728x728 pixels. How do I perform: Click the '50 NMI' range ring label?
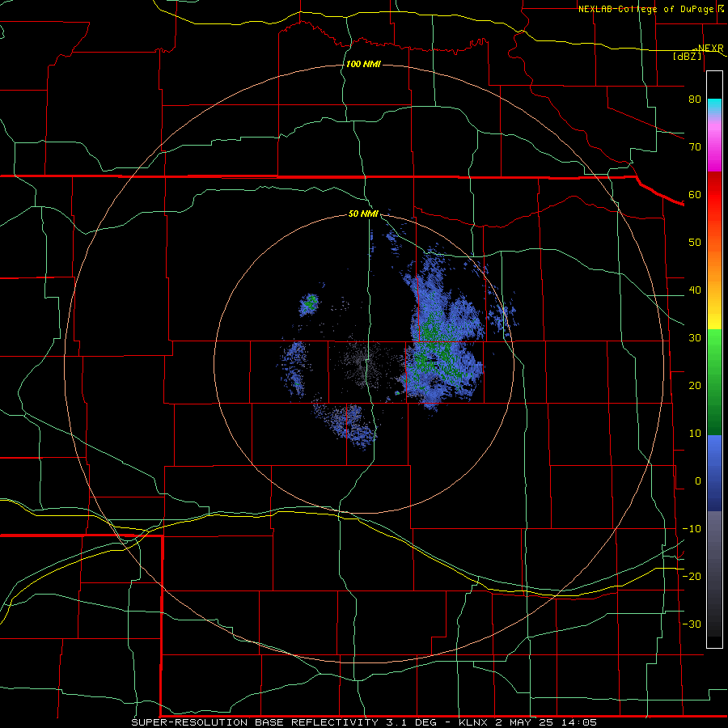point(363,214)
